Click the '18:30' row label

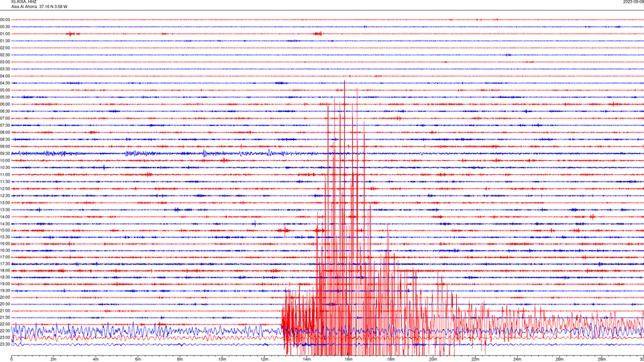(5, 278)
